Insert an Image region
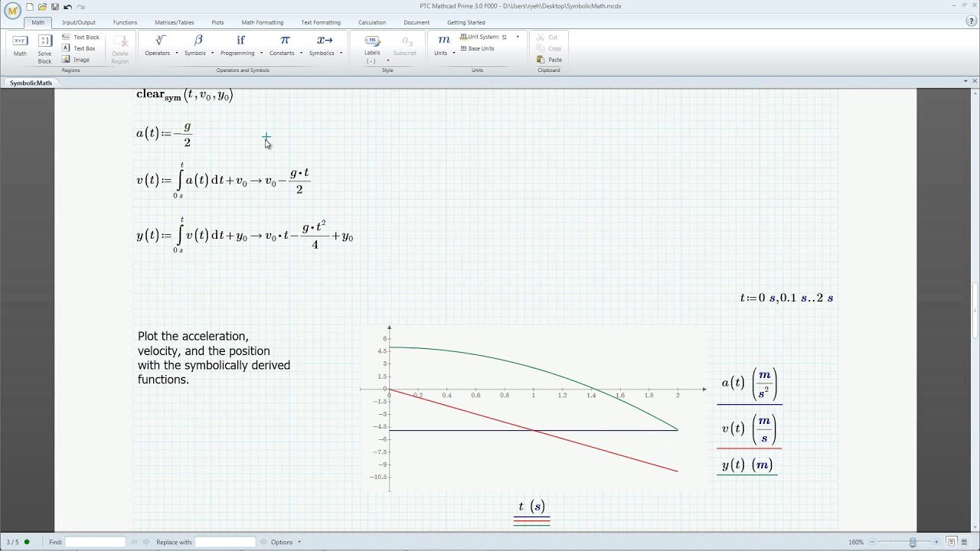Screen dimensions: 980x551 (x=76, y=60)
